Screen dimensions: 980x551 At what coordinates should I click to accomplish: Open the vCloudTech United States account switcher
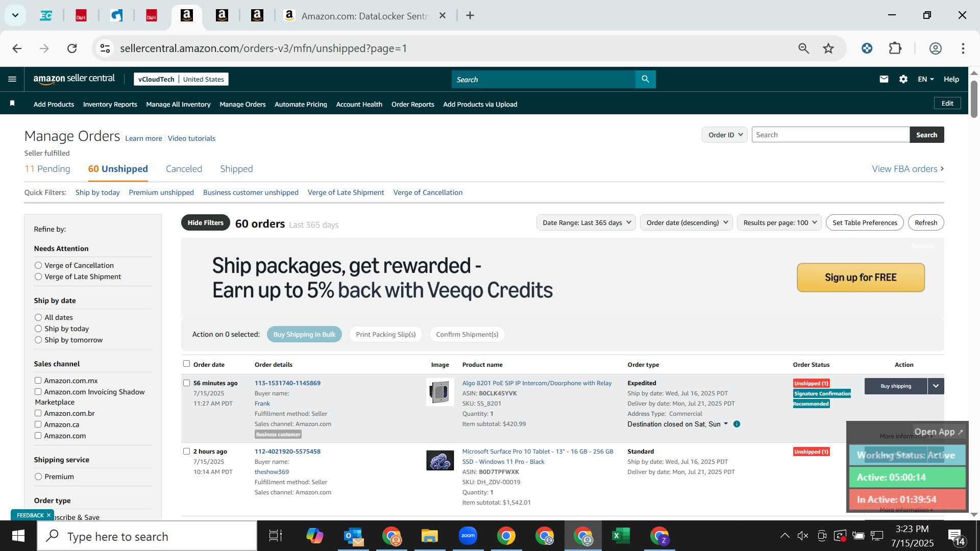[181, 79]
